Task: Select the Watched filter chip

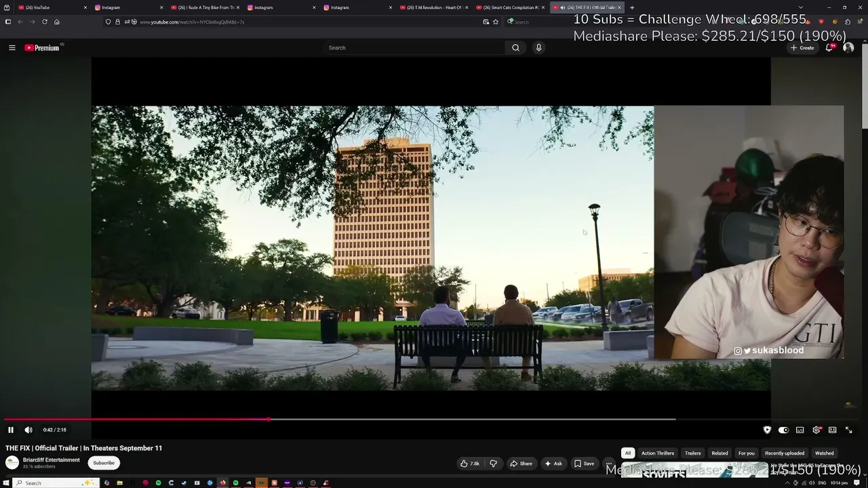Action: coord(825,453)
